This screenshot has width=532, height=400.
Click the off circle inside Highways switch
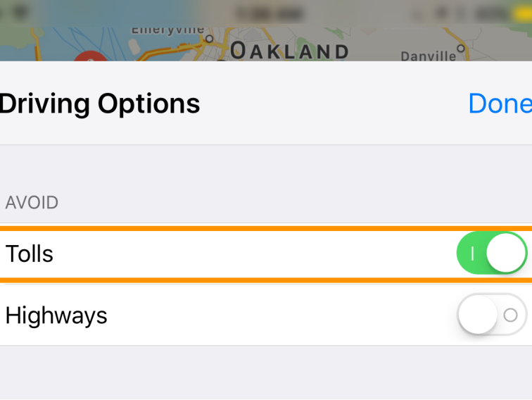(x=511, y=315)
